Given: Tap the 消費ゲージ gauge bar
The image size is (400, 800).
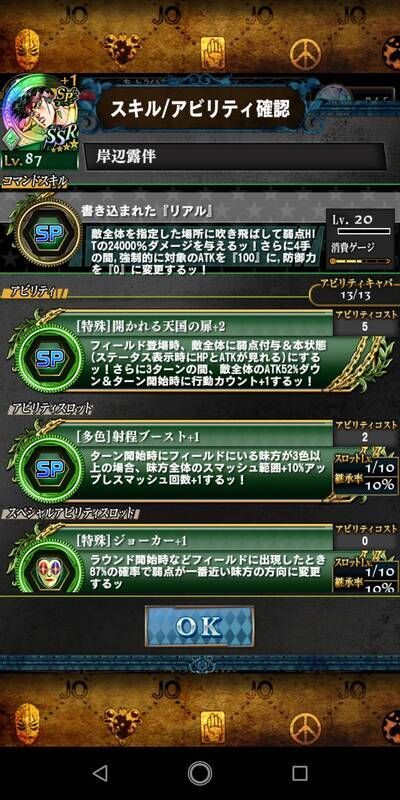Looking at the screenshot, I should [360, 261].
